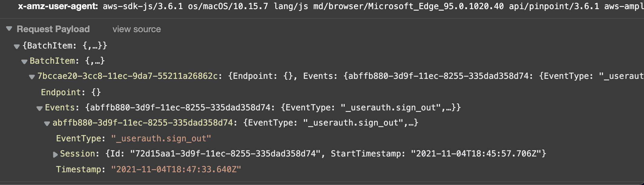Image resolution: width=644 pixels, height=185 pixels.
Task: Collapse the 7bccae20-3cc8 endpoint ID triangle
Action: tap(32, 77)
